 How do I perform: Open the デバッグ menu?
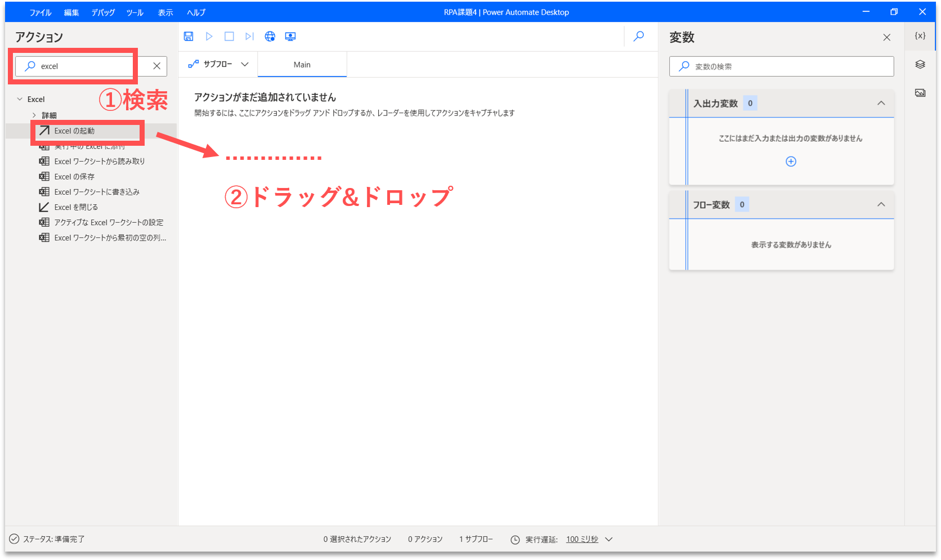[x=103, y=12]
